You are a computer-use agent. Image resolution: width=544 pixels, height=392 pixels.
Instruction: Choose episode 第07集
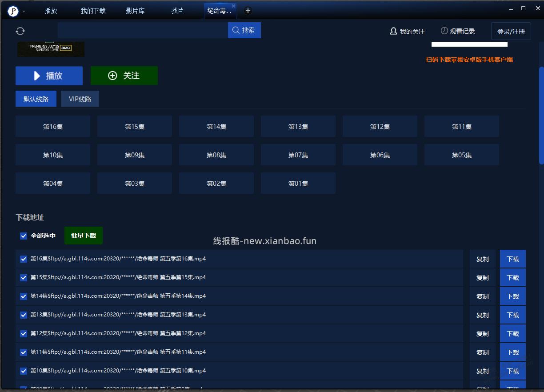(x=298, y=155)
